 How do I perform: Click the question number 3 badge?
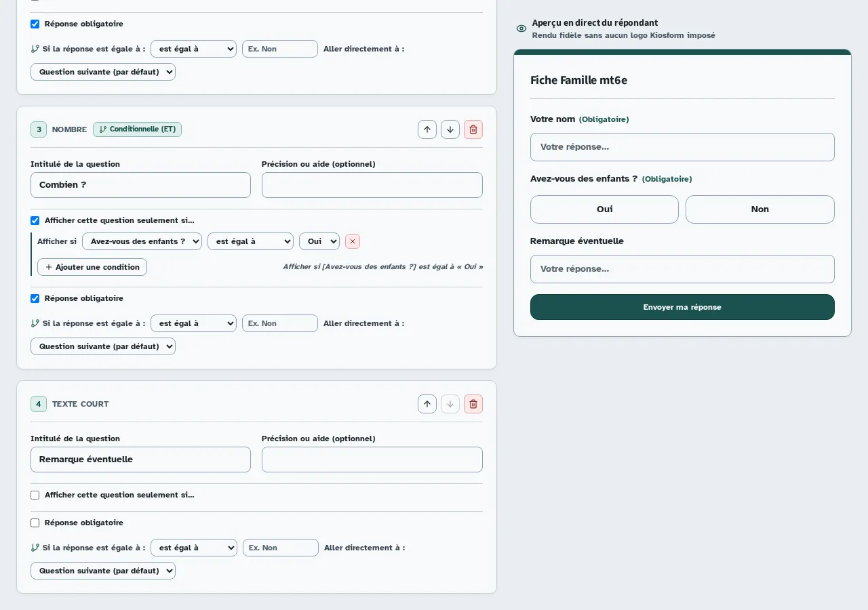tap(39, 129)
